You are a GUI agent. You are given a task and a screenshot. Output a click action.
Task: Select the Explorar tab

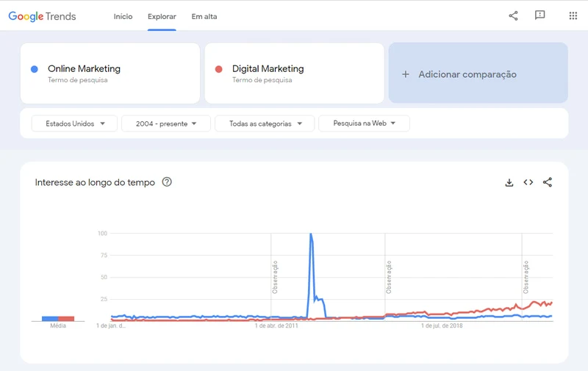pos(162,16)
